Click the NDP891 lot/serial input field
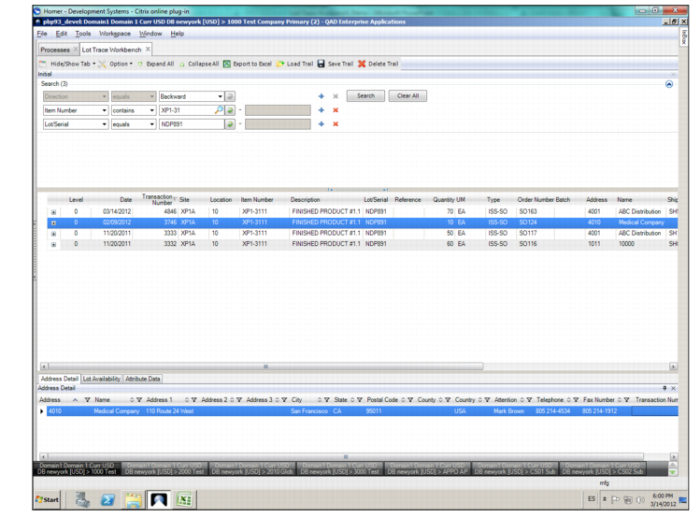Image resolution: width=700 pixels, height=517 pixels. point(192,124)
